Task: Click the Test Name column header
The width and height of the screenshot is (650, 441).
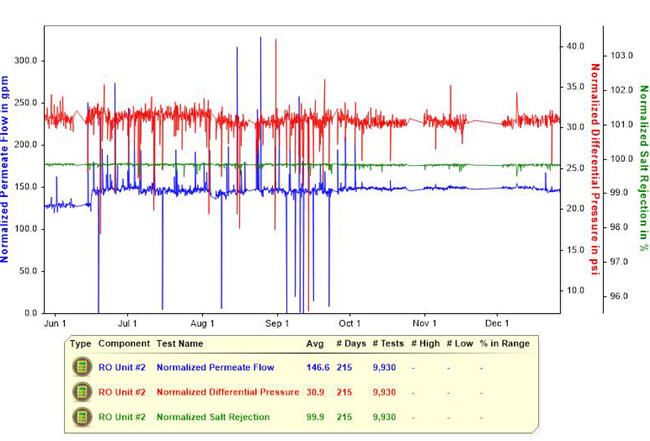Action: pyautogui.click(x=180, y=343)
